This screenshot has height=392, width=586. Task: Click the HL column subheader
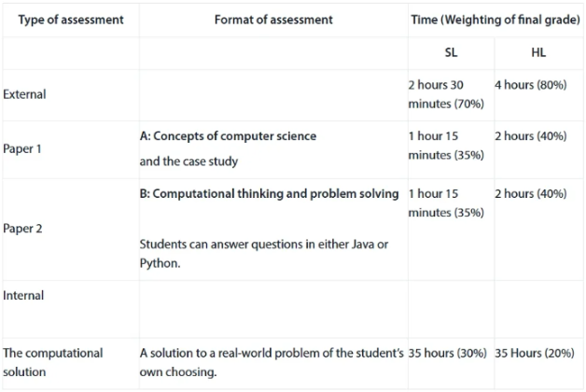click(538, 52)
